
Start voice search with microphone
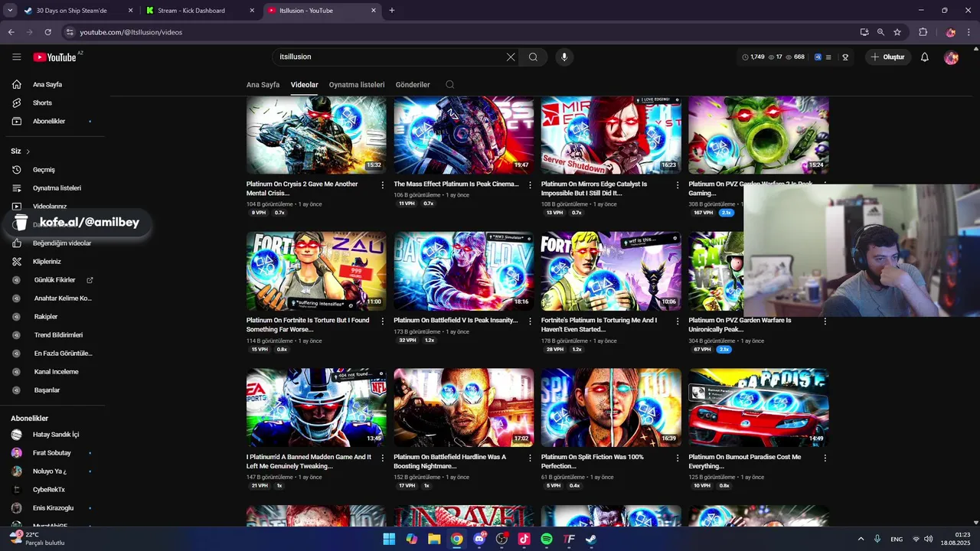(x=564, y=57)
